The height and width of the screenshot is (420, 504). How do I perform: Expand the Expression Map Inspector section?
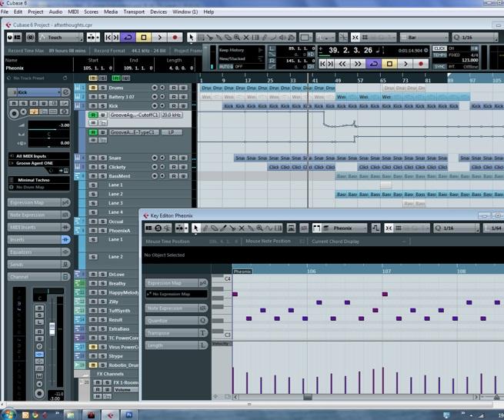[x=38, y=202]
